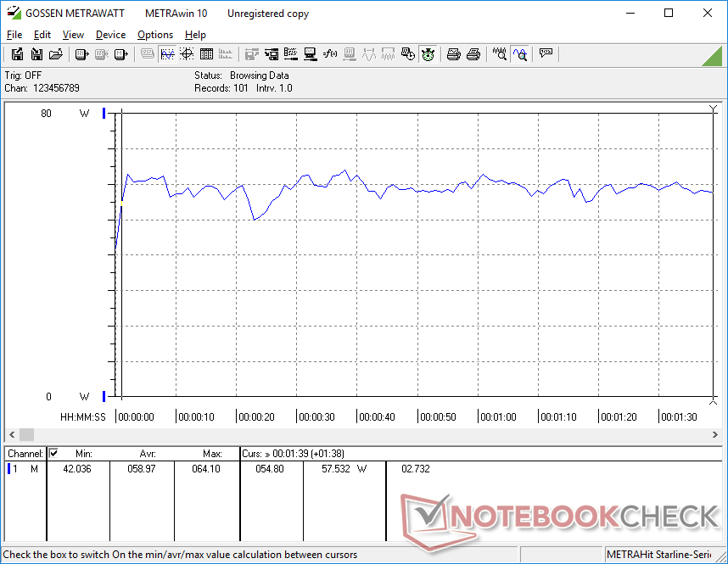The height and width of the screenshot is (564, 728).
Task: Click the METRAHit Starline status bar entry
Action: point(658,555)
